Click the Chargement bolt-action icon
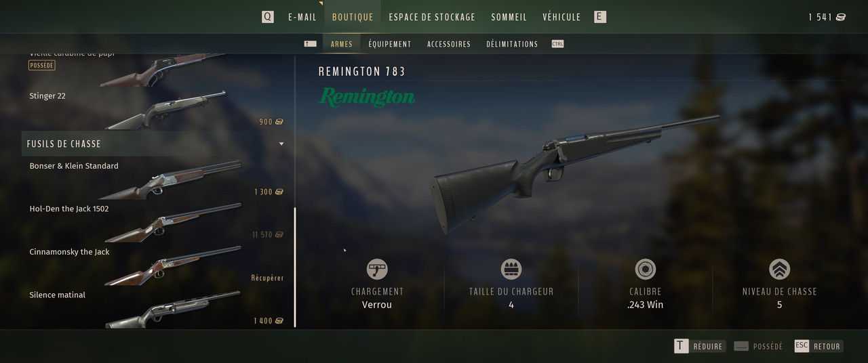This screenshot has width=868, height=363. click(377, 270)
